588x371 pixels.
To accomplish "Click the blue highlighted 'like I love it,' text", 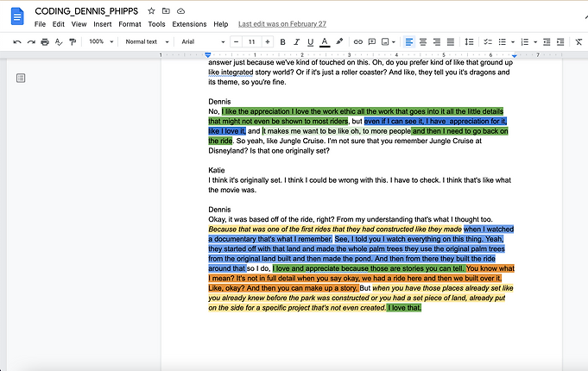I will (x=227, y=131).
